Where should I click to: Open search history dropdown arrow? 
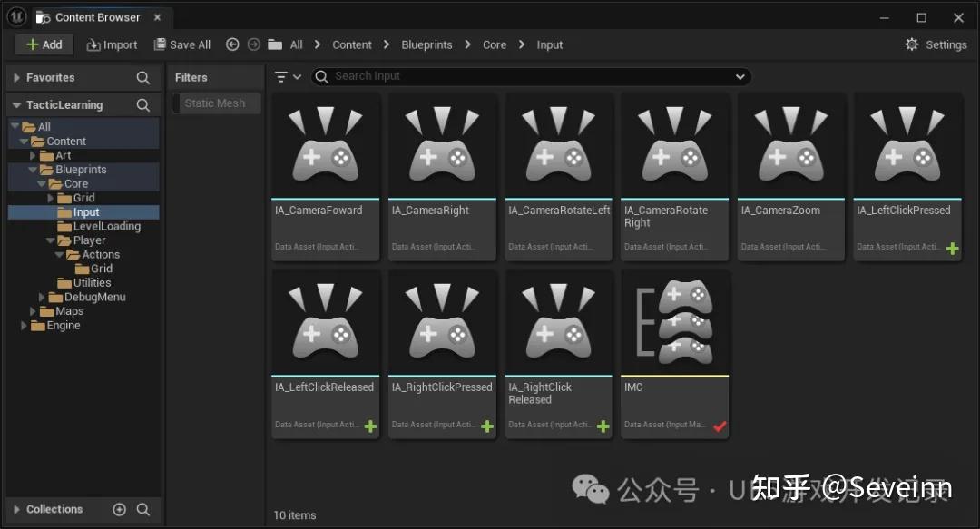740,76
